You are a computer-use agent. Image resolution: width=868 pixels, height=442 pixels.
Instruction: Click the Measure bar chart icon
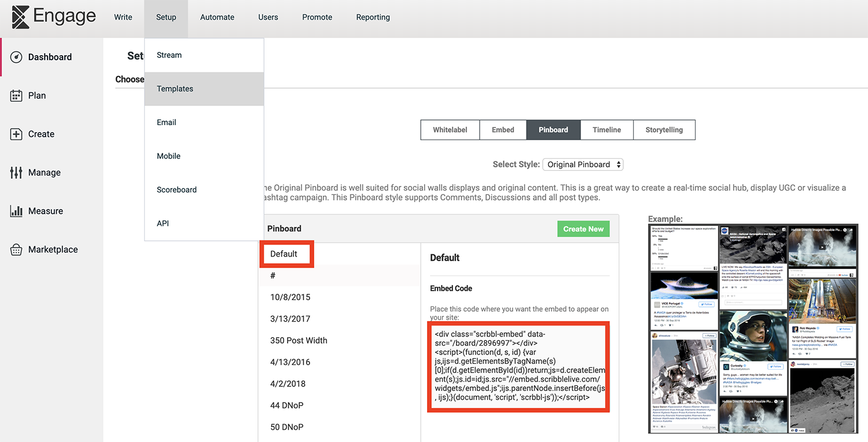point(16,211)
